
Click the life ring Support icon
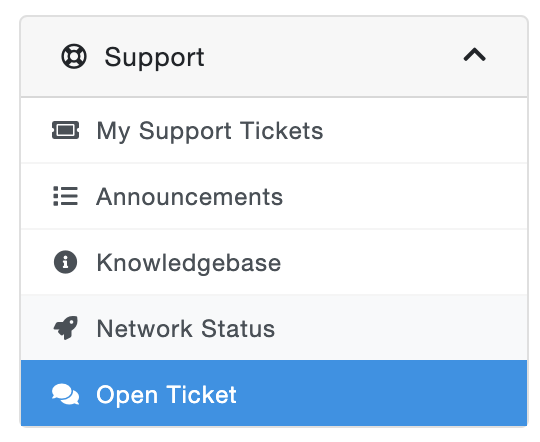tap(74, 56)
